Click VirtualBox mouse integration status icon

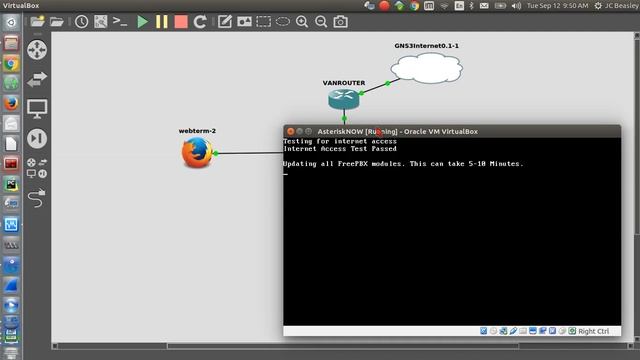(562, 331)
